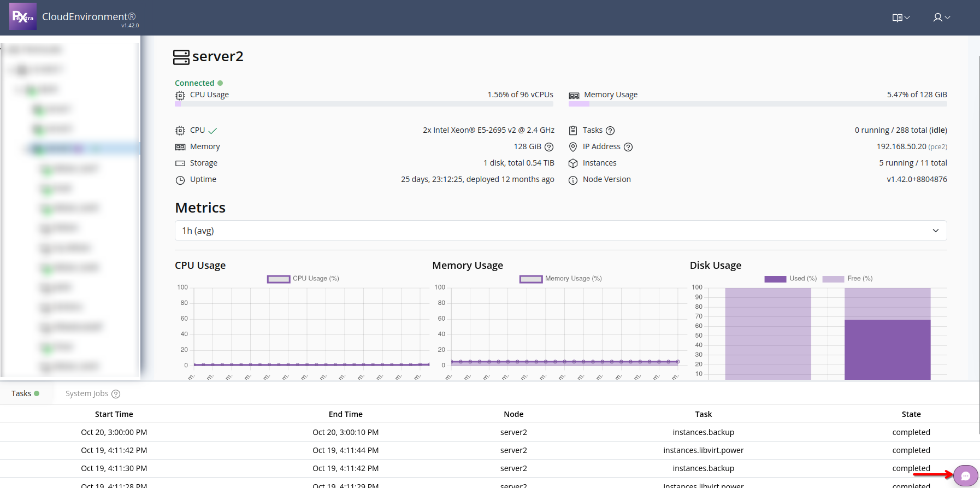Open the chat support bubble
Image resolution: width=980 pixels, height=488 pixels.
point(965,475)
